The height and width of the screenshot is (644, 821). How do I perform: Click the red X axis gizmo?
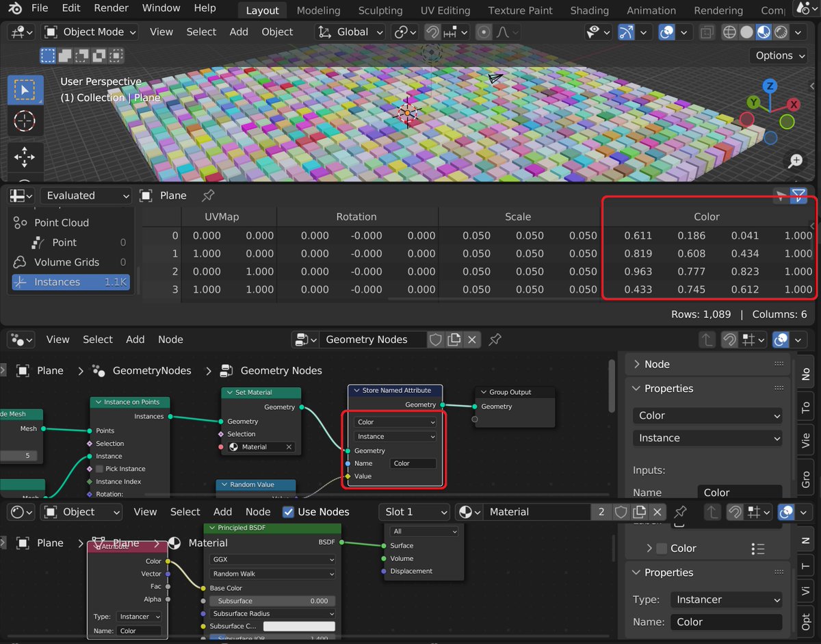794,105
